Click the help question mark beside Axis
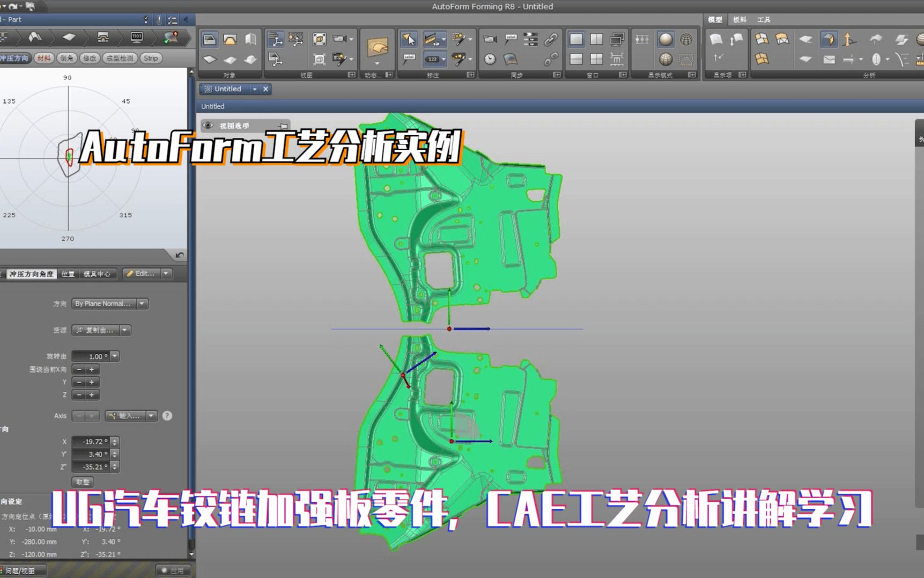Viewport: 924px width, 578px height. tap(167, 415)
